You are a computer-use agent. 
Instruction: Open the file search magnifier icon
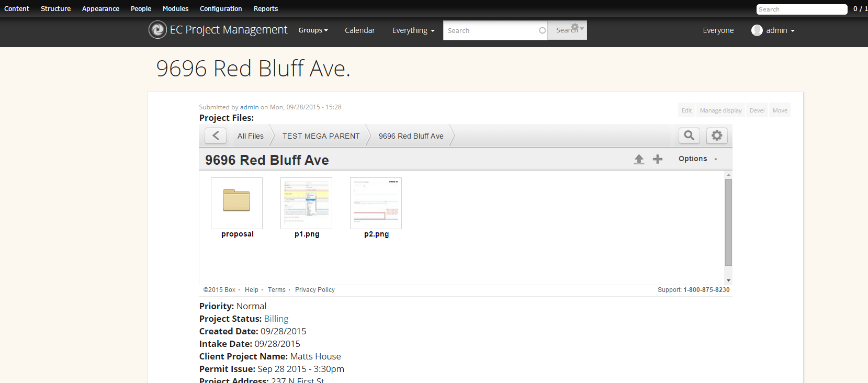[689, 136]
